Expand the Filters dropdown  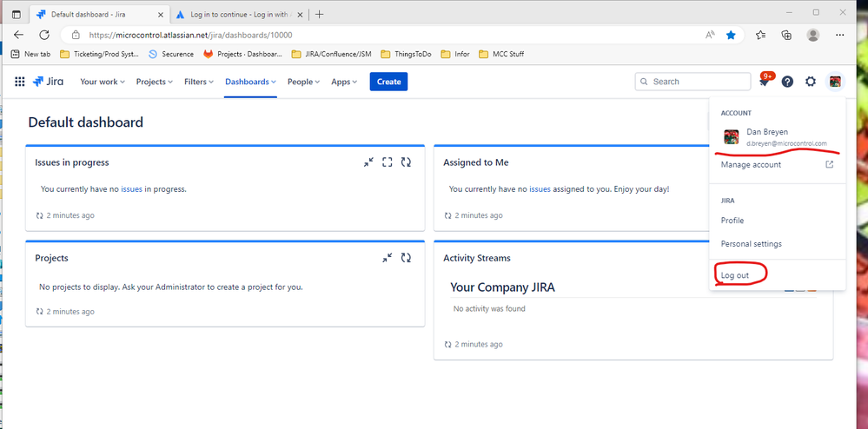[199, 82]
